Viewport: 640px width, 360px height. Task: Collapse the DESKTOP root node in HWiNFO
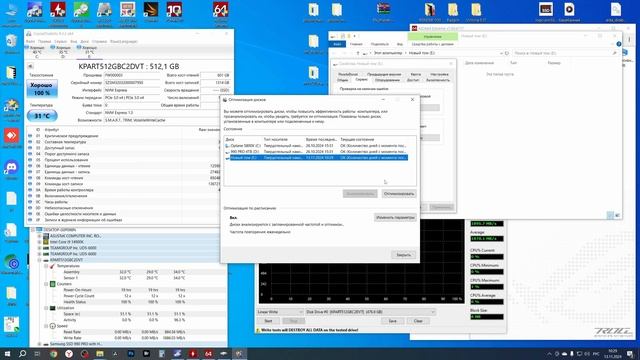pos(33,230)
